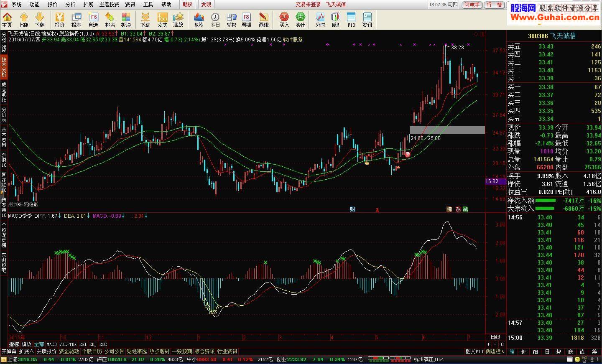Click the 自选 F6 watchlist icon
Viewport: 602px width, 364px height.
pos(93,19)
